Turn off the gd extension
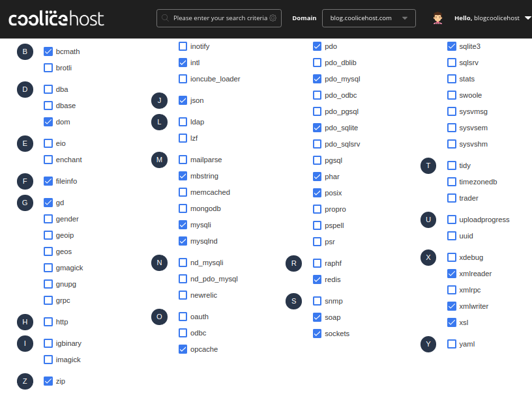This screenshot has height=398, width=532. [x=48, y=203]
